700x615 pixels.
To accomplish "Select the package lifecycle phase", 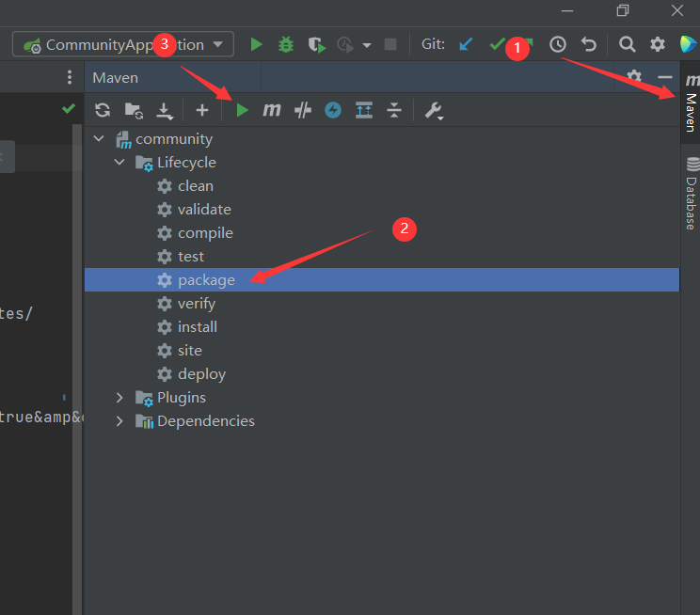I will click(382, 280).
